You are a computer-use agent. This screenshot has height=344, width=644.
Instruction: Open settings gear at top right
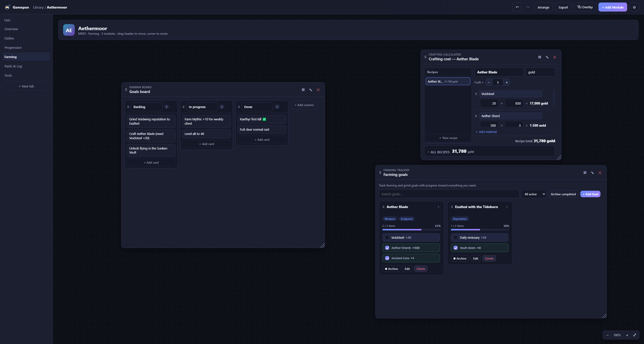tap(634, 7)
